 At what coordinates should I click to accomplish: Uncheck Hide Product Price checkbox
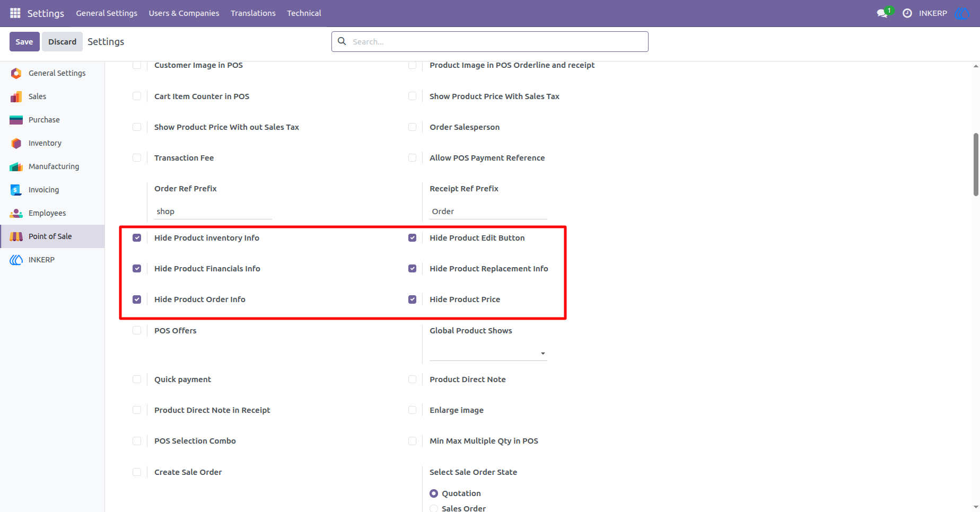[412, 299]
